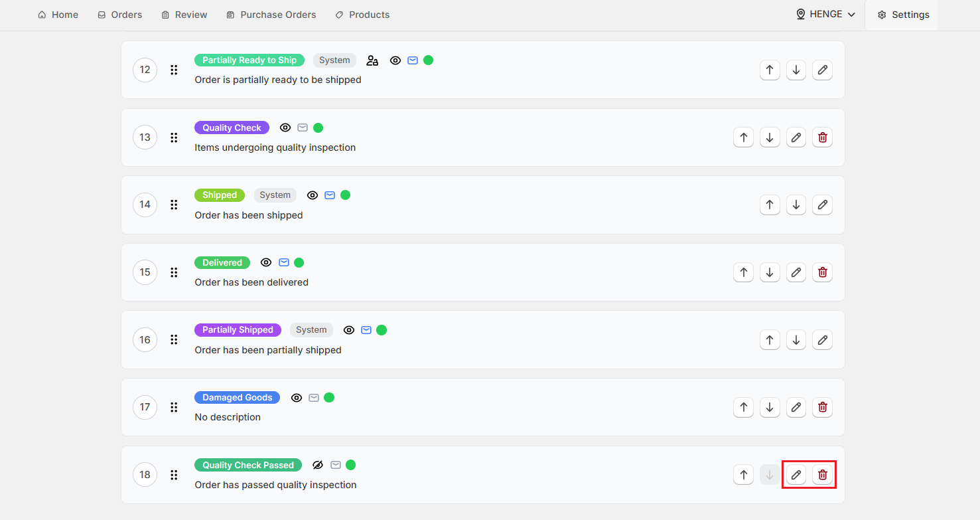Edit the Partially Ready to Ship status
The image size is (980, 520).
tap(823, 70)
